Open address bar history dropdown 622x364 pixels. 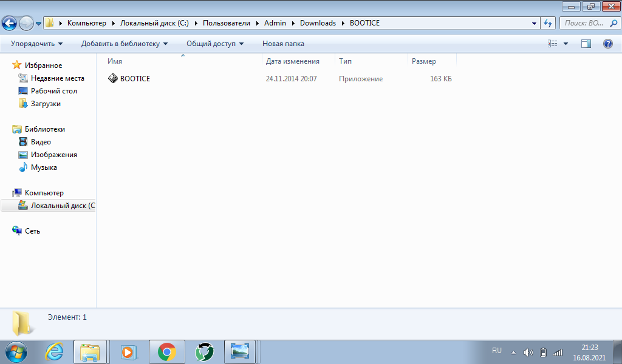tap(534, 24)
